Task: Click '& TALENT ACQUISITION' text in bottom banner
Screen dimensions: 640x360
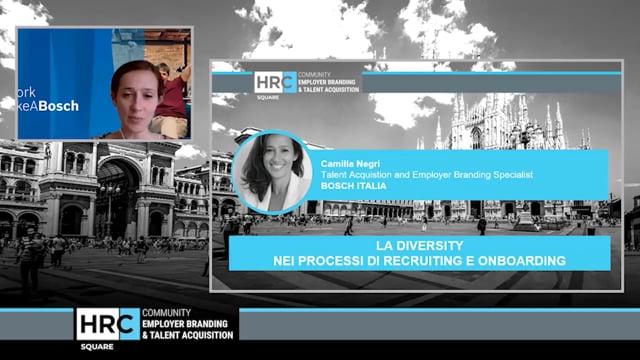Action: coord(188,335)
